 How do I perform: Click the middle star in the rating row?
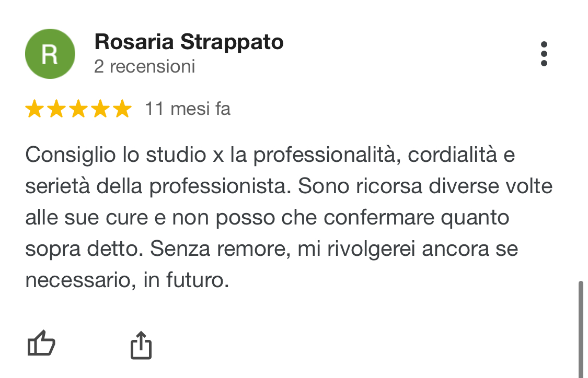coord(77,109)
